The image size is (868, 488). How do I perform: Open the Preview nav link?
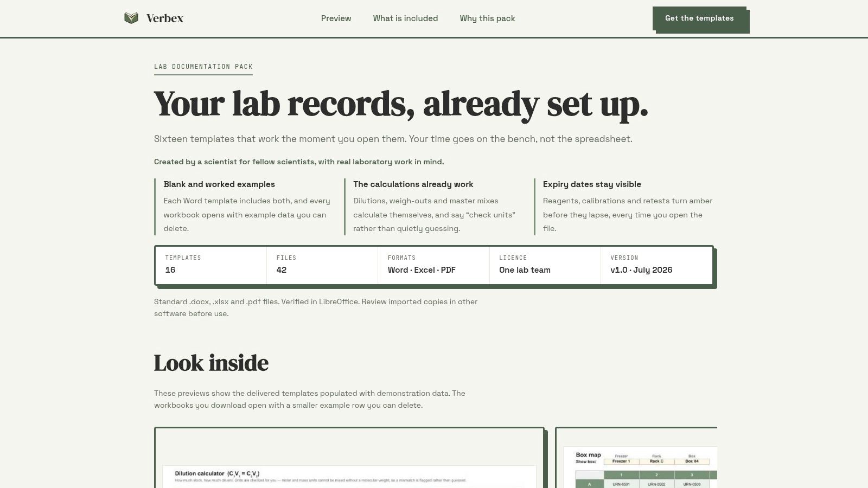336,18
